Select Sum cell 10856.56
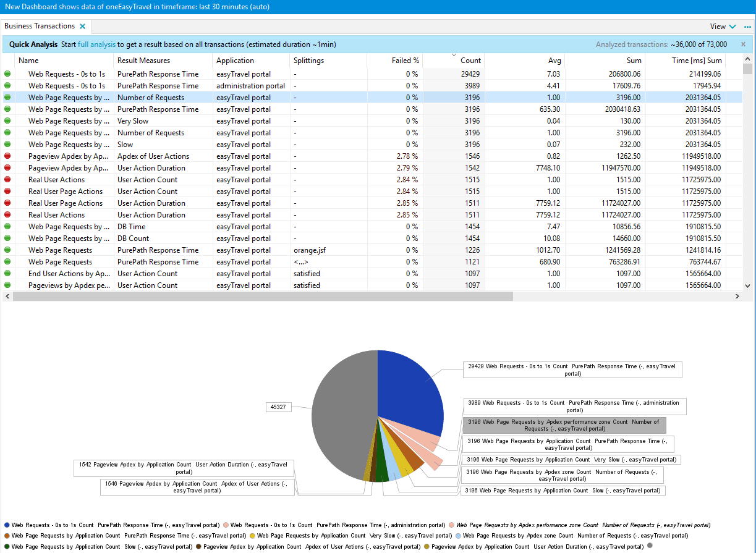 [605, 227]
